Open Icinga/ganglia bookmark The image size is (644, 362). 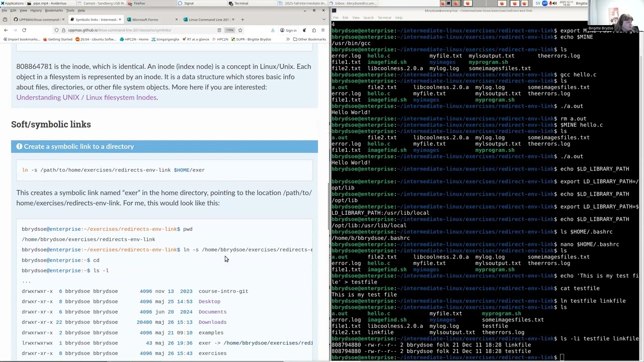[x=165, y=39]
